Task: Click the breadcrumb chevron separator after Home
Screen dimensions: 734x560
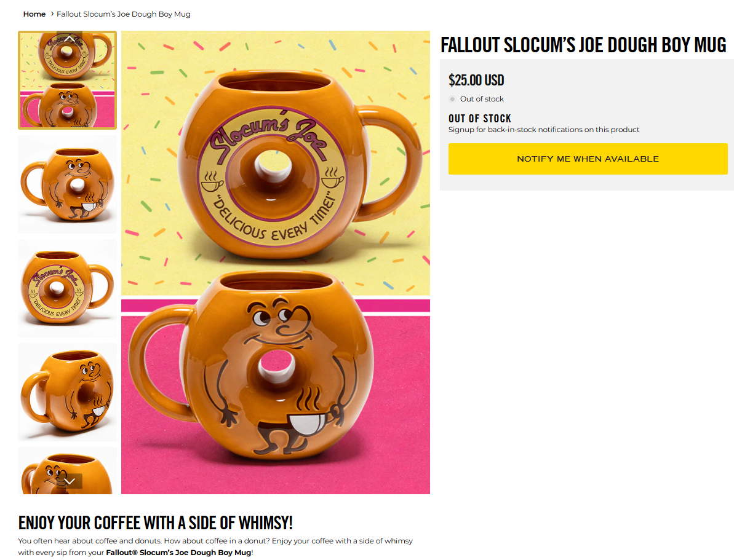Action: [x=52, y=14]
